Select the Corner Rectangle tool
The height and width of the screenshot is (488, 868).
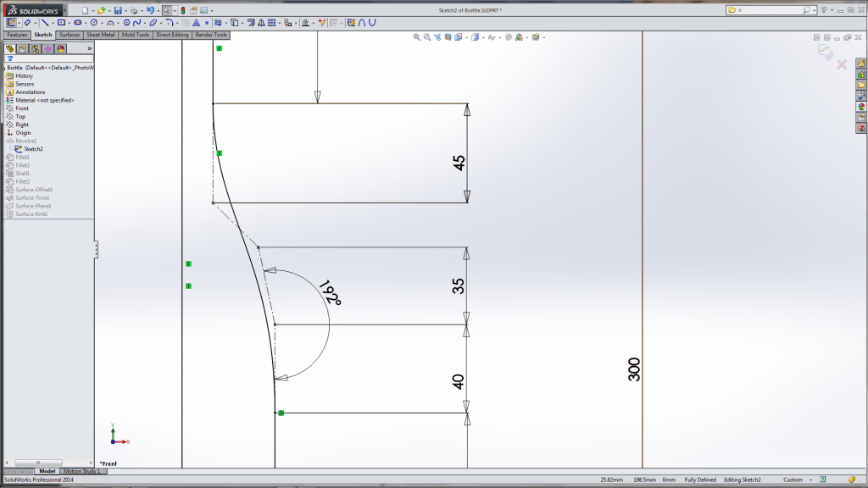62,25
